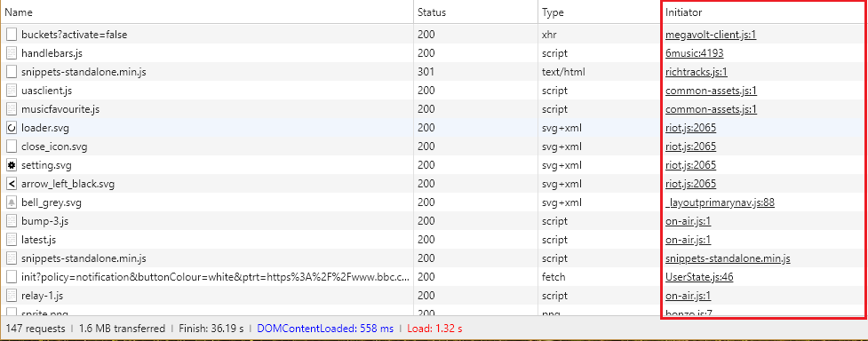Click the Finish: 36.19 s summary
868x341 pixels.
click(x=211, y=329)
